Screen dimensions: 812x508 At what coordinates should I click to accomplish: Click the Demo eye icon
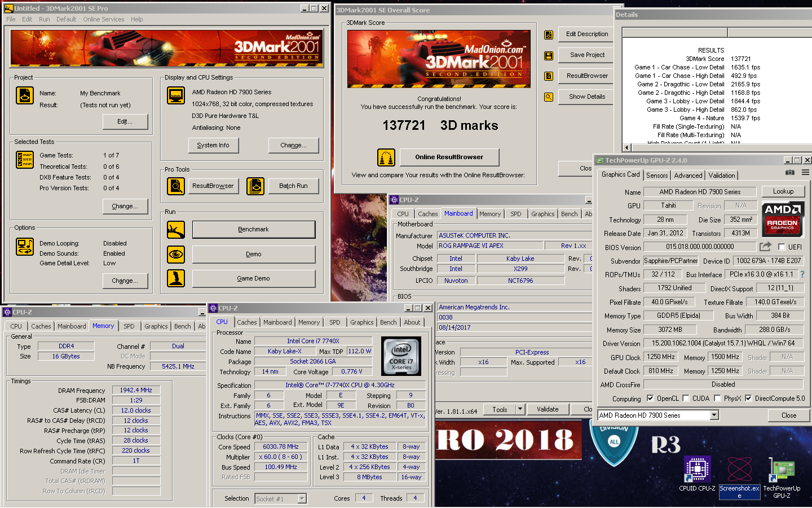coord(176,255)
